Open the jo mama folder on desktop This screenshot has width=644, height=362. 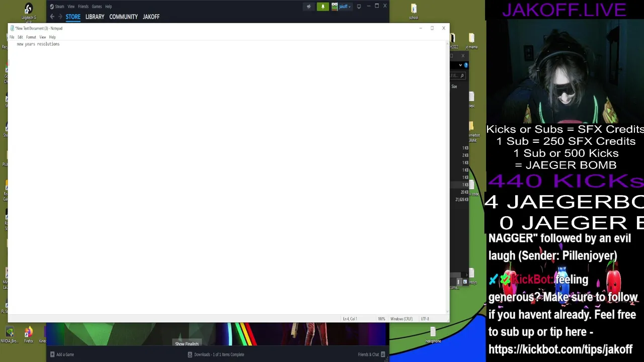(x=471, y=42)
